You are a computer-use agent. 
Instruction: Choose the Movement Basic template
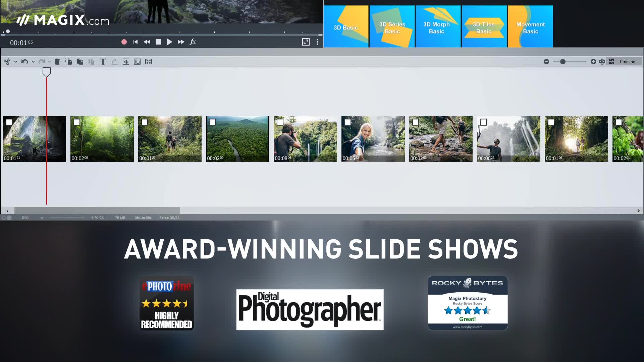pos(530,26)
